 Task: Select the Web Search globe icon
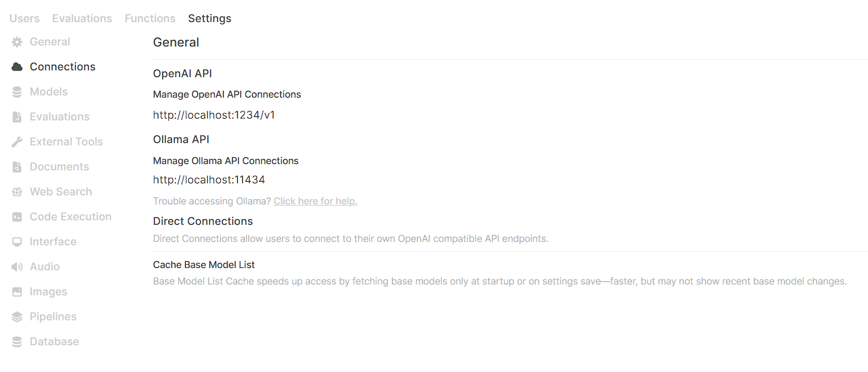[x=17, y=192]
